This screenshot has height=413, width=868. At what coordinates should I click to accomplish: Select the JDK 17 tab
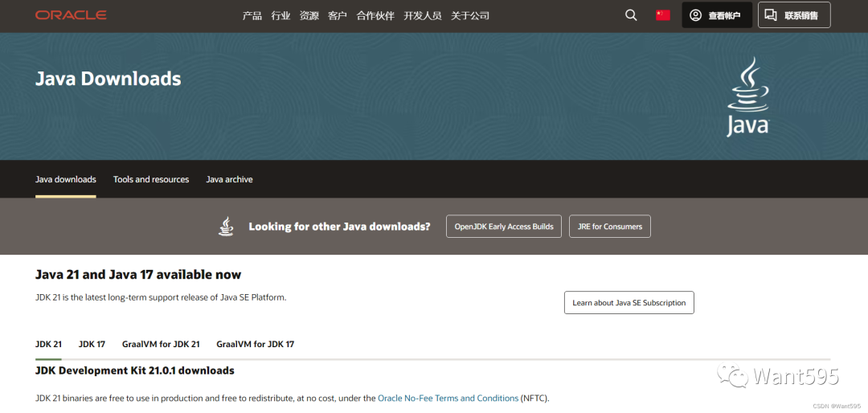(92, 344)
